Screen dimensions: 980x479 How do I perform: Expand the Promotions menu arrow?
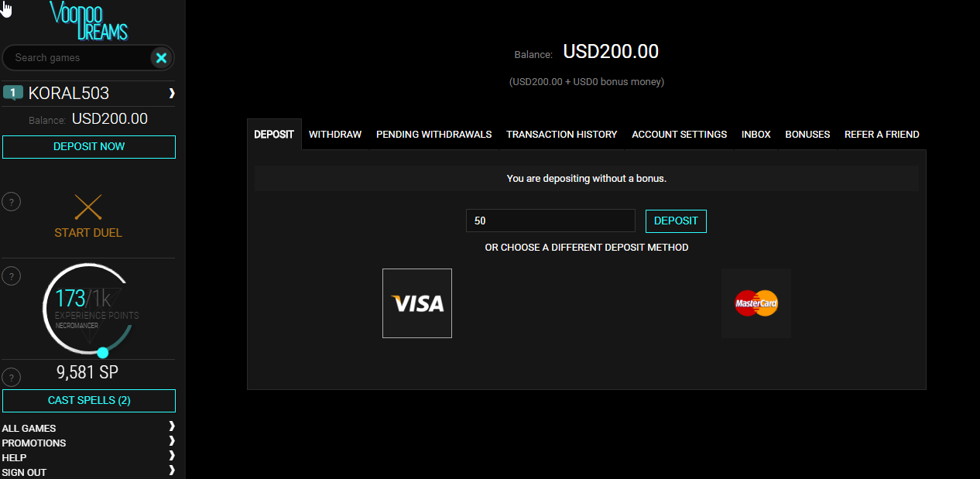[172, 441]
